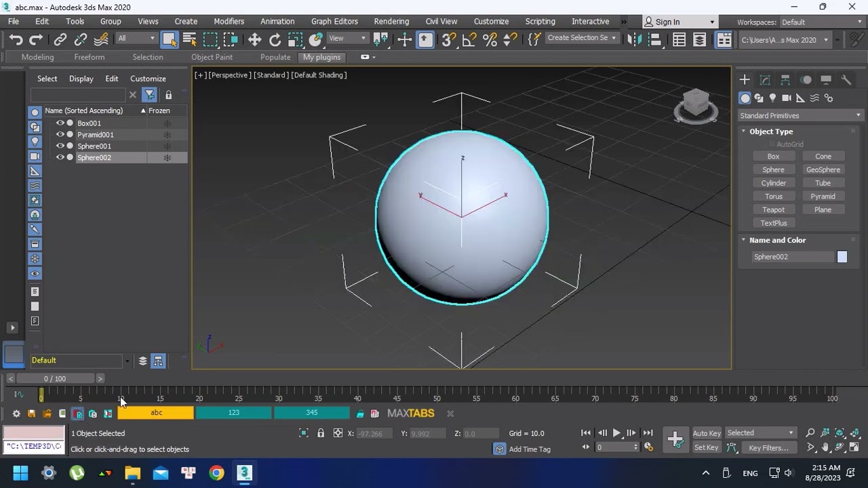
Task: Click the Set Key button
Action: 707,448
